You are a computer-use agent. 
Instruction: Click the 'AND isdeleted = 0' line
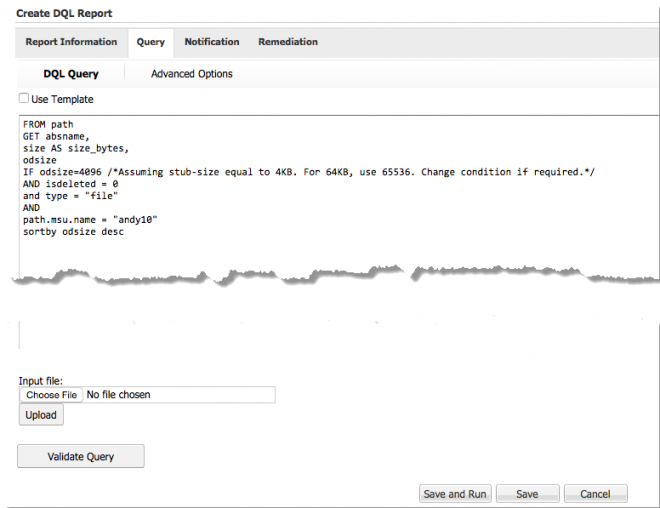point(71,184)
